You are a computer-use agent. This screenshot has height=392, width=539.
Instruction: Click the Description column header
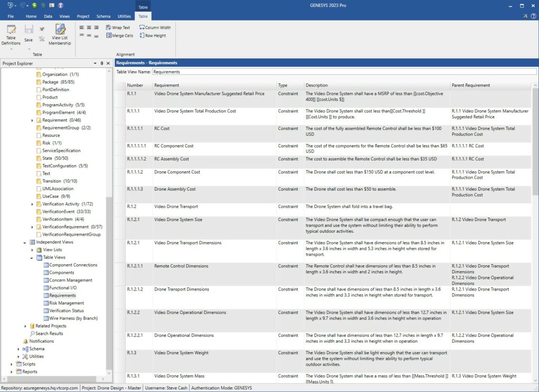tap(317, 85)
